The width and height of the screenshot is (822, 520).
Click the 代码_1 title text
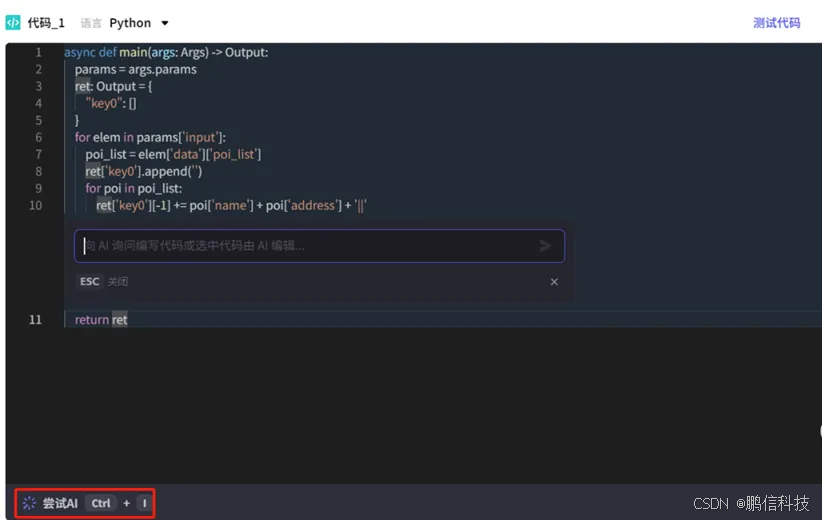coord(46,23)
